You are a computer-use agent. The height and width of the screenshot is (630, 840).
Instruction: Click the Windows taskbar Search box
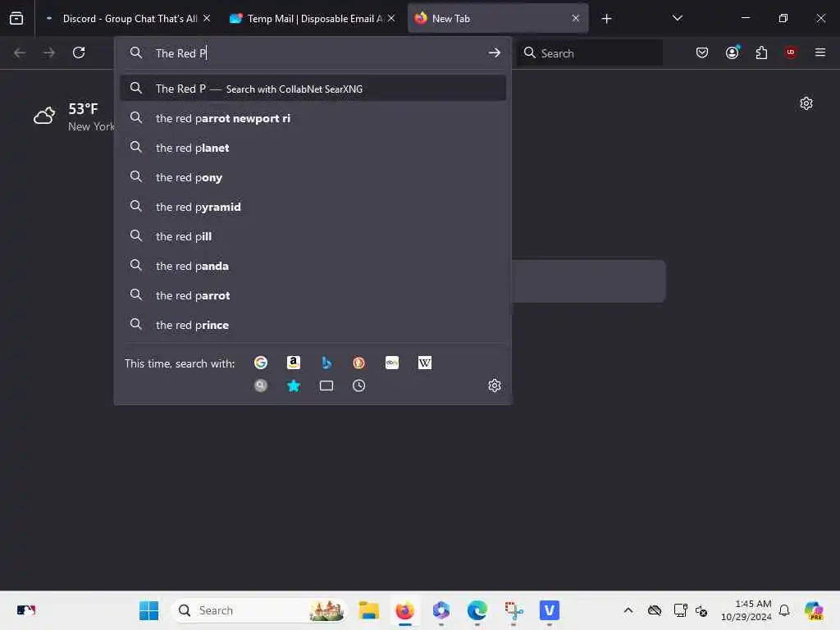click(259, 610)
